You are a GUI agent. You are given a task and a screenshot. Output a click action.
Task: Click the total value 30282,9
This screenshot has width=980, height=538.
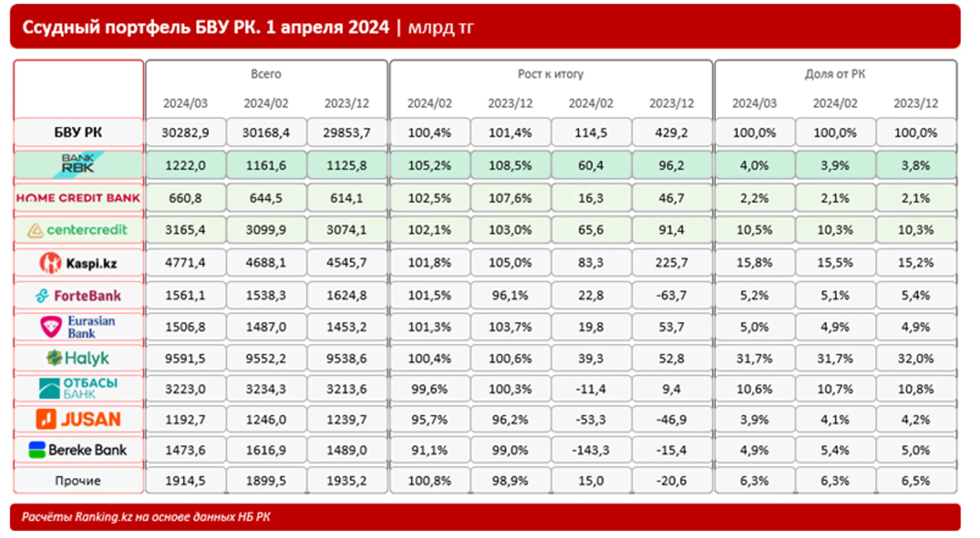[186, 133]
